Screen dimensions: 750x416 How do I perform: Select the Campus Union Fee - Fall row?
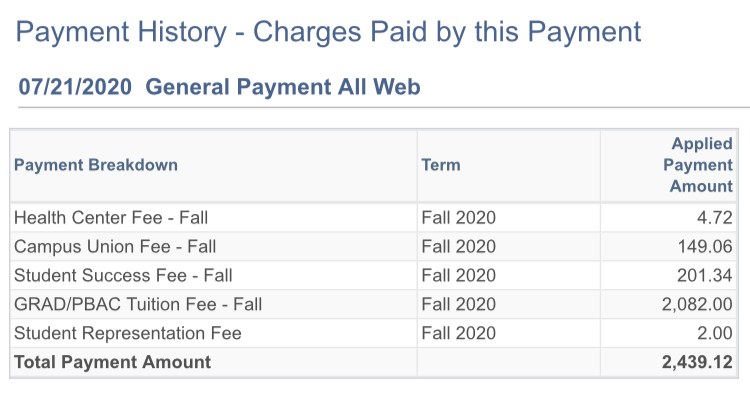click(x=374, y=247)
